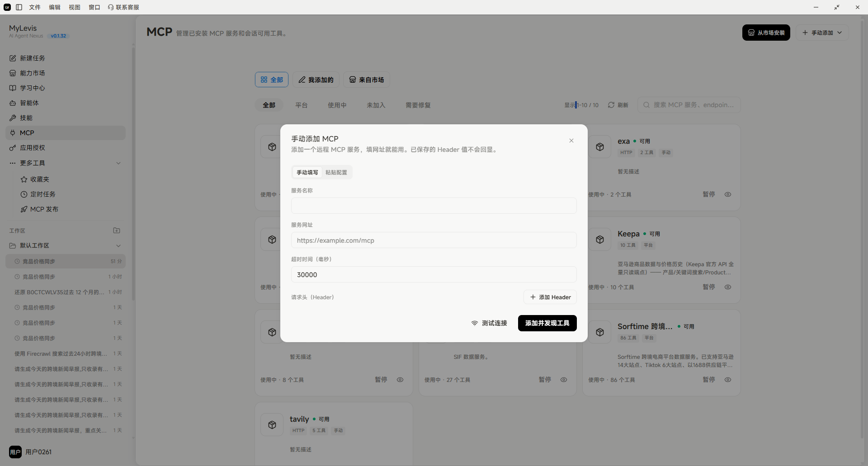This screenshot has height=466, width=868.
Task: Open MCP page in sidebar
Action: [x=66, y=132]
